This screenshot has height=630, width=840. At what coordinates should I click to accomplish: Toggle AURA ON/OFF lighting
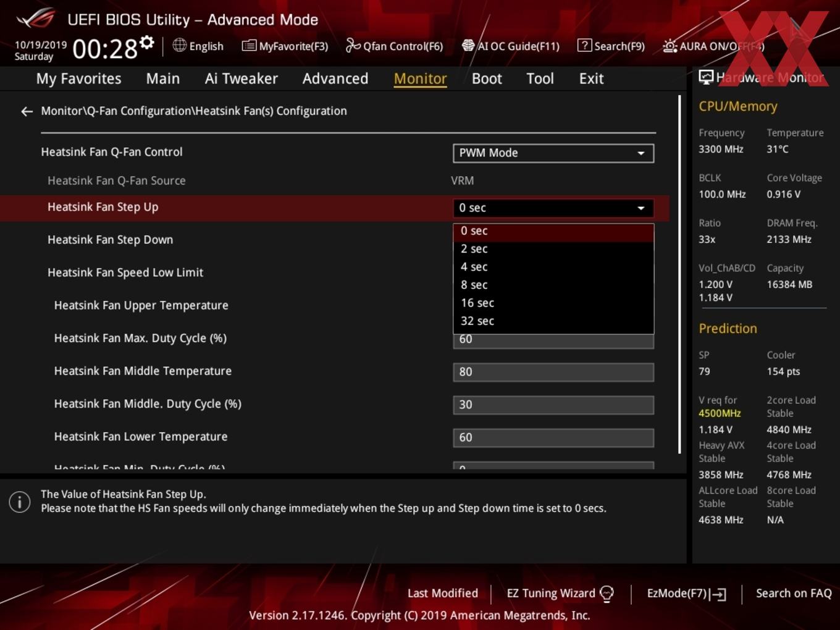point(713,46)
